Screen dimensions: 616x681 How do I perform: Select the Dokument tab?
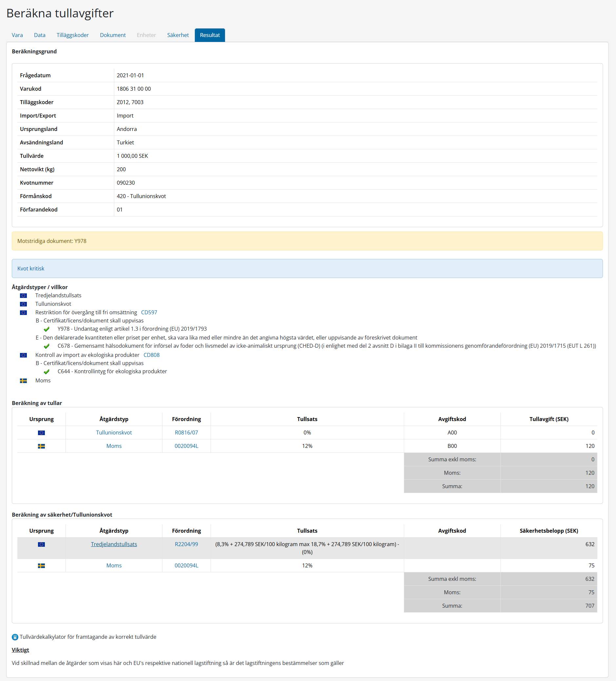click(113, 35)
